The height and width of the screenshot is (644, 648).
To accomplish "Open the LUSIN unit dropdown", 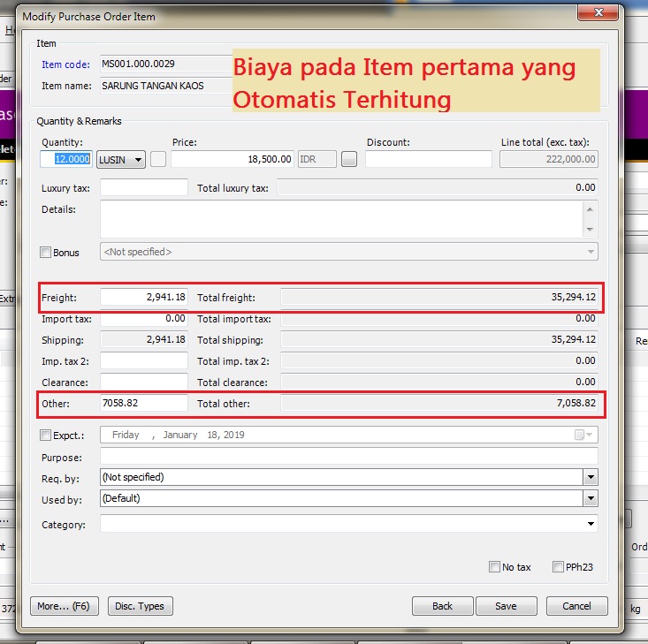I will (138, 160).
